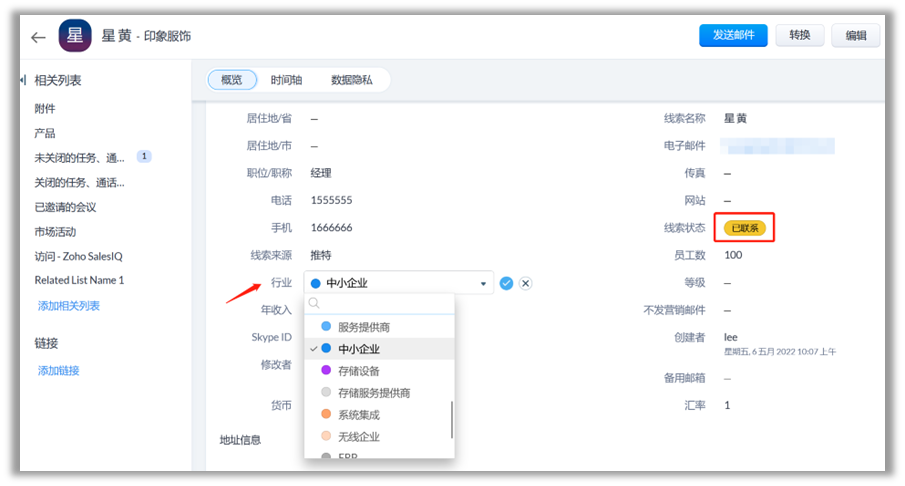
Task: Click the back arrow icon
Action: pos(38,37)
